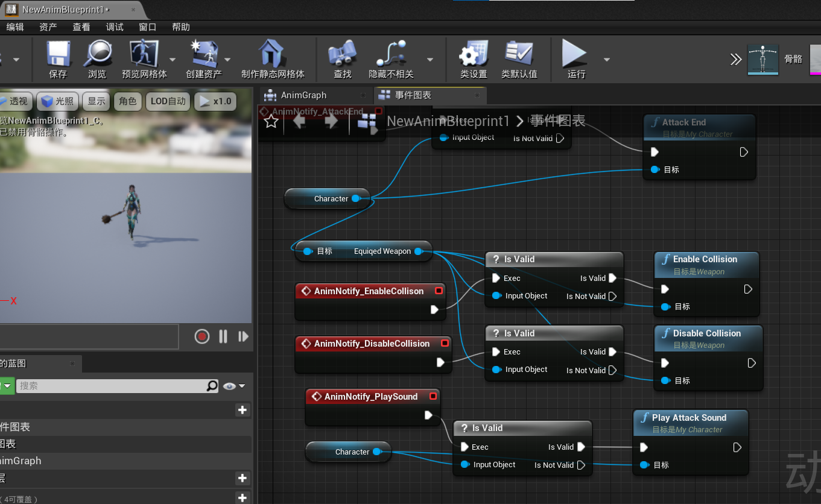Open 运行 play options dropdown arrow
Screen dimensions: 821x504
point(607,60)
